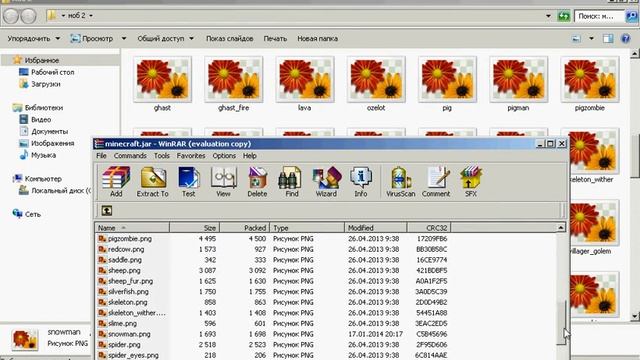The width and height of the screenshot is (640, 360).
Task: Open Библиотеки in navigation pane
Action: point(44,108)
